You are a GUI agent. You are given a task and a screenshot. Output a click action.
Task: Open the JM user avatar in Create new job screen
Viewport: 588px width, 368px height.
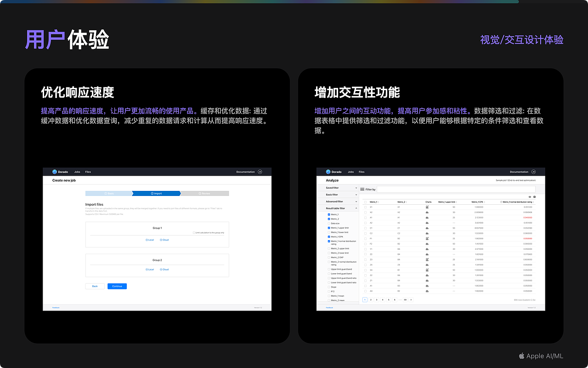260,172
